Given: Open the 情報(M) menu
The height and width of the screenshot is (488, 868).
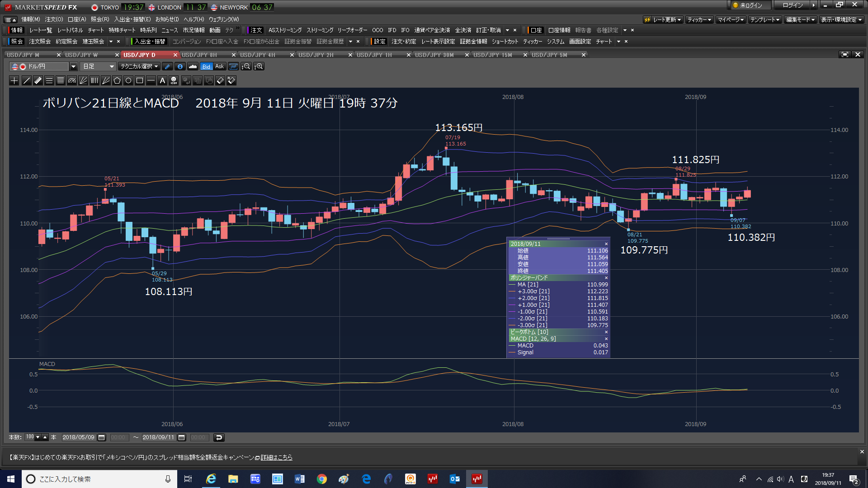Looking at the screenshot, I should [x=31, y=19].
